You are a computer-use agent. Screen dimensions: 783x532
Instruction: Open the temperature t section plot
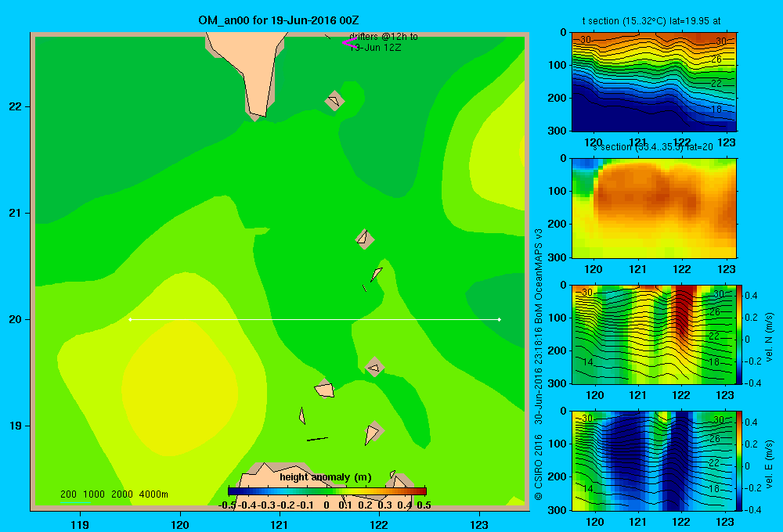pos(654,82)
